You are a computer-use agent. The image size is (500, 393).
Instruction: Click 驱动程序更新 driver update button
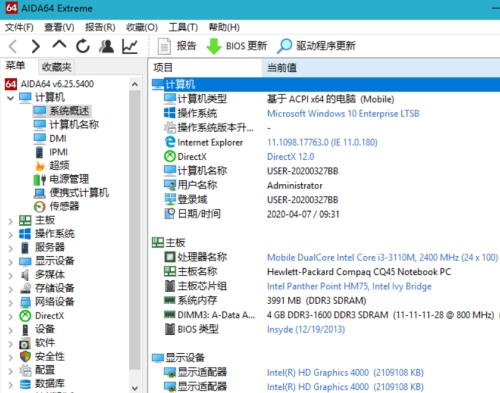click(316, 46)
